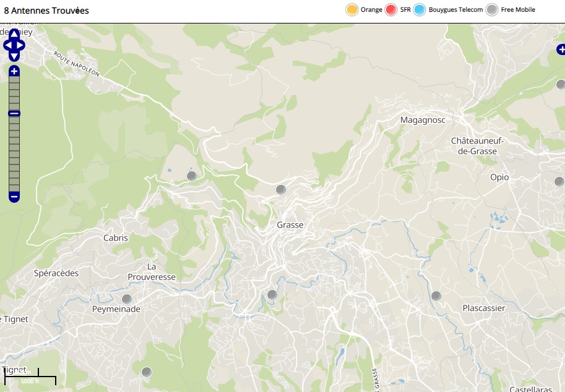Zoom out with the bottom minus button
This screenshot has width=565, height=392.
[x=14, y=197]
